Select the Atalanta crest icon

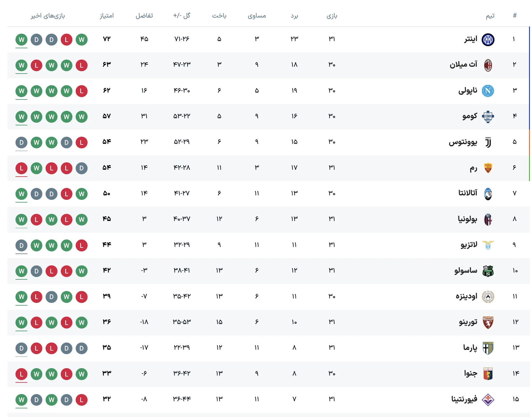tap(488, 194)
